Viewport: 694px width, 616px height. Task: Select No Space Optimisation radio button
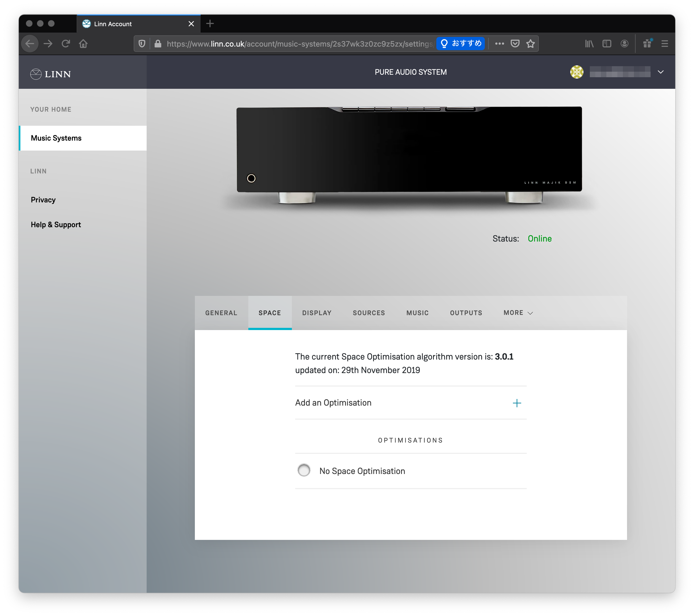[x=304, y=471]
